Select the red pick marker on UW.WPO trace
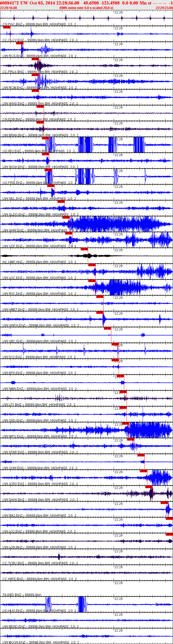The height and width of the screenshot is (644, 173). [x=126, y=423]
